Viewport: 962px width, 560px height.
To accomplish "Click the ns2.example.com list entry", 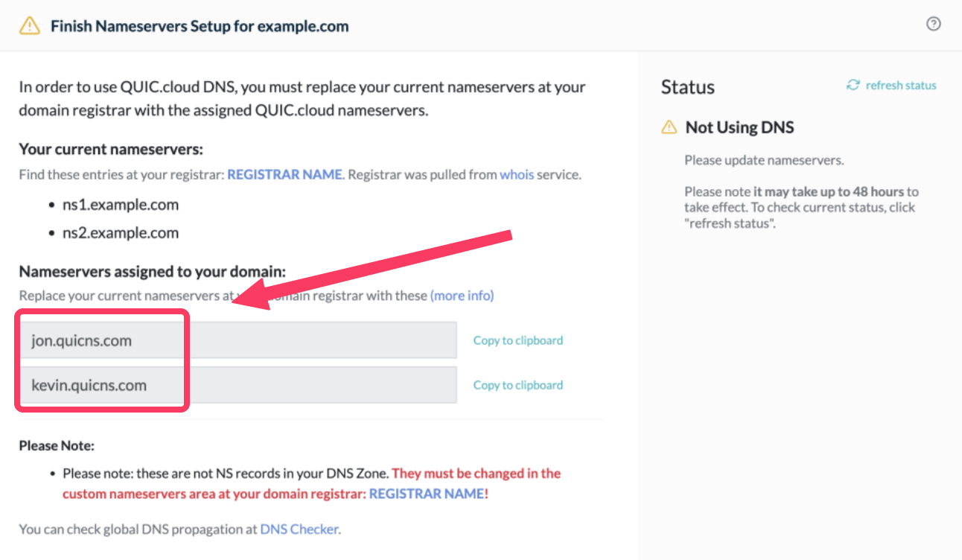I will coord(121,232).
